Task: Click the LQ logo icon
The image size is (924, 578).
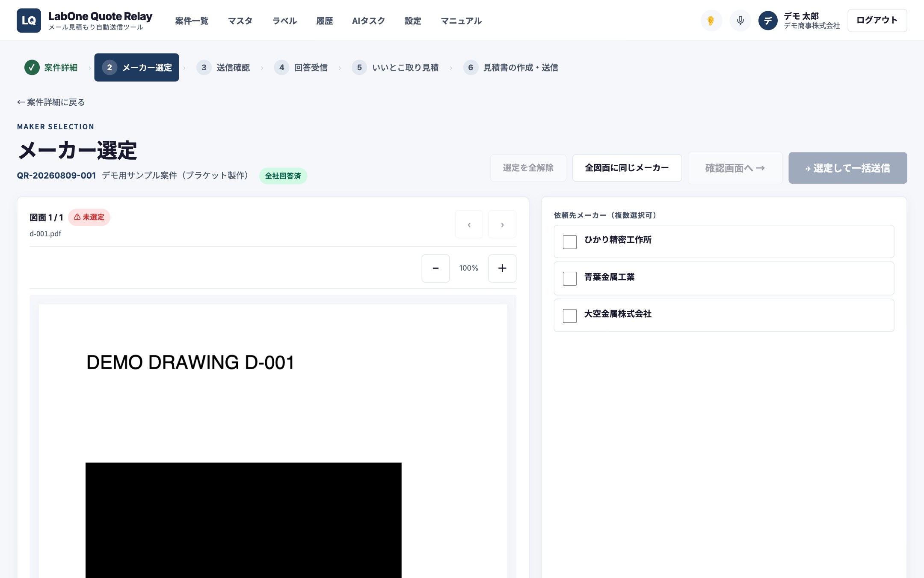Action: 29,21
